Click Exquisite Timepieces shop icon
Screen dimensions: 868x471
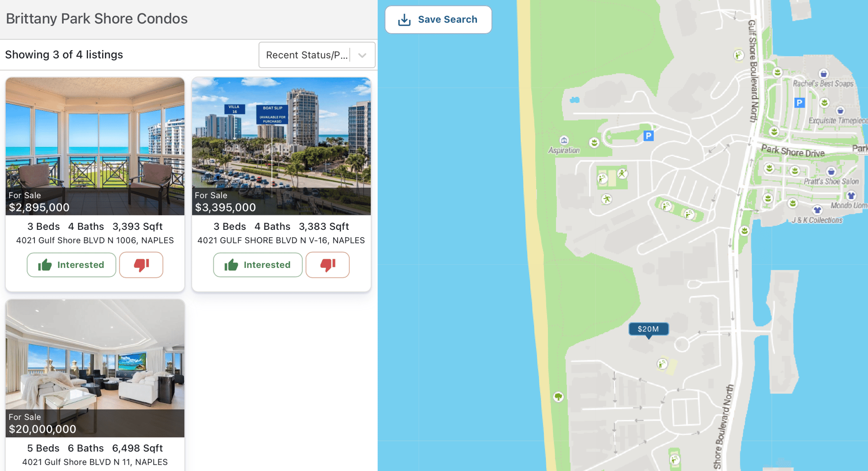click(840, 111)
